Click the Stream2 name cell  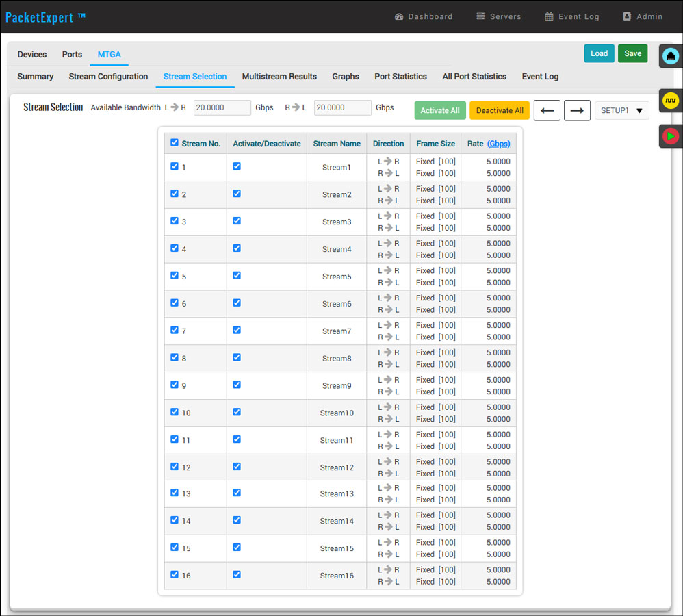tap(337, 195)
